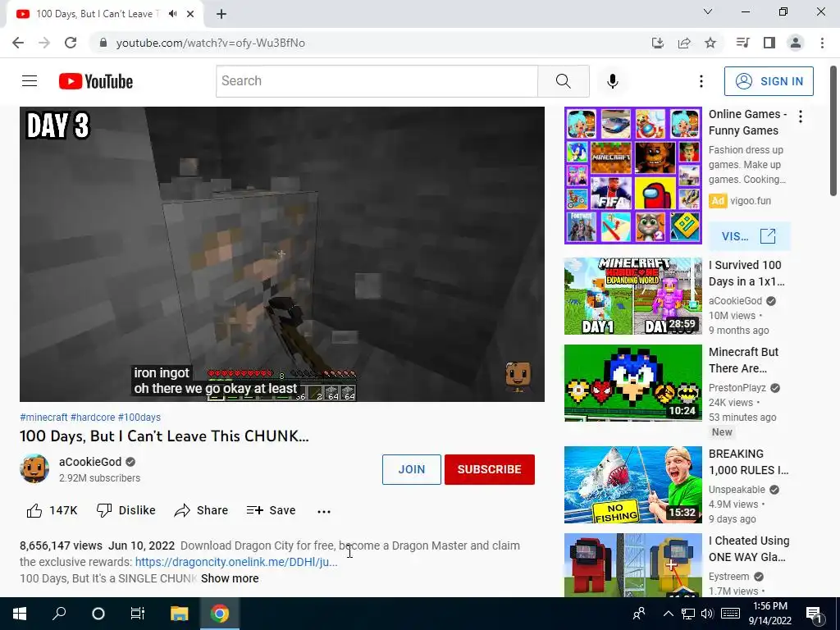This screenshot has height=630, width=840.
Task: Bookmark this page with star icon
Action: click(x=710, y=43)
